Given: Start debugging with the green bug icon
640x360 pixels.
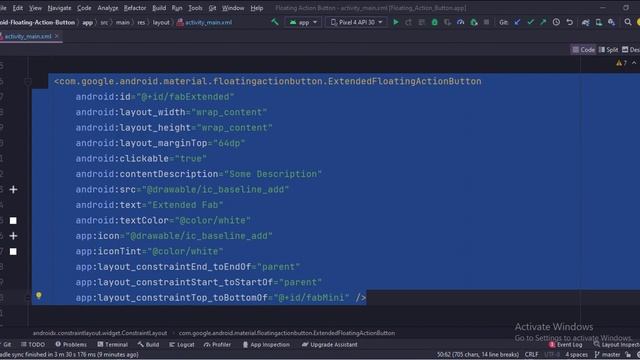Looking at the screenshot, I should click(435, 22).
